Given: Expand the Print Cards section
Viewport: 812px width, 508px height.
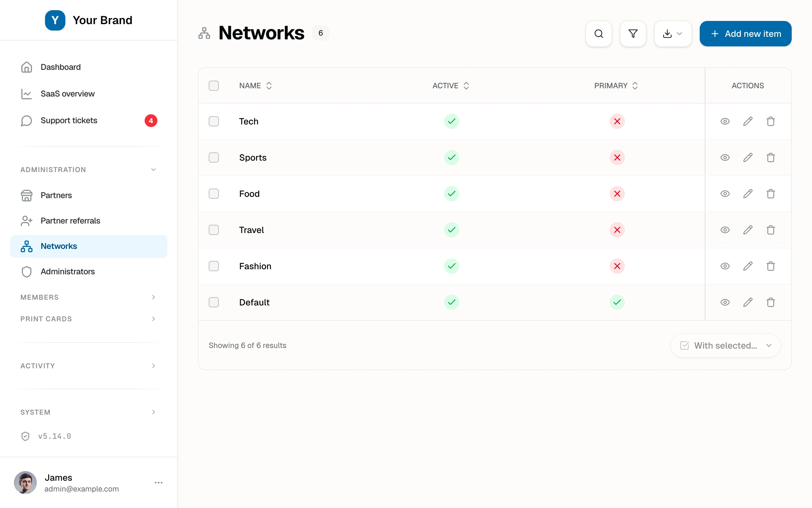Looking at the screenshot, I should point(88,319).
